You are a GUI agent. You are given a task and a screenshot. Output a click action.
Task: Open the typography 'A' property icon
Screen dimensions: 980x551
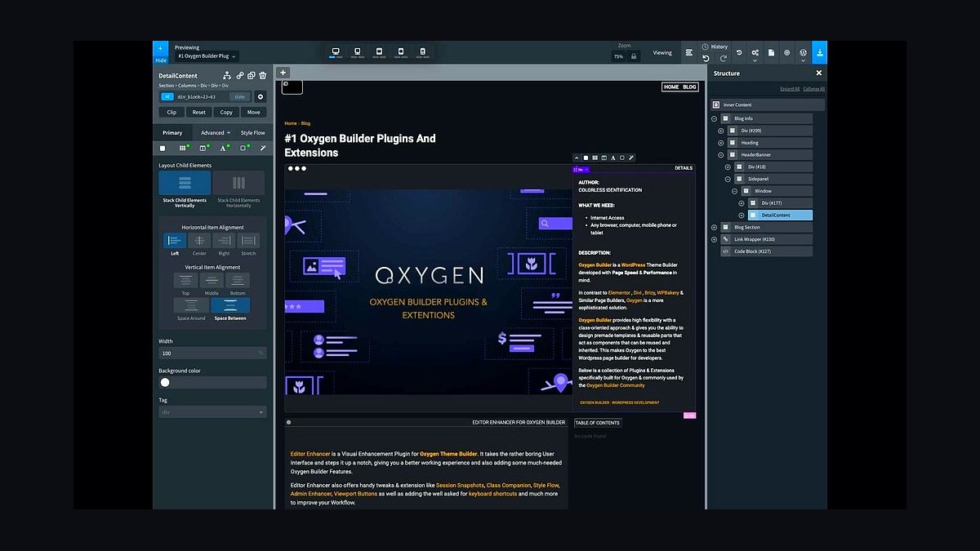tap(223, 148)
